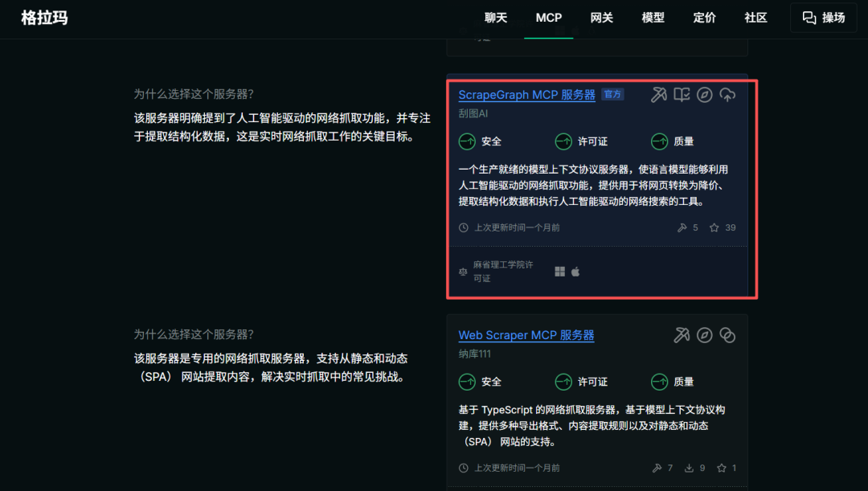Click Web Scraper card compass icon
Viewport: 868px width, 491px height.
(x=704, y=335)
